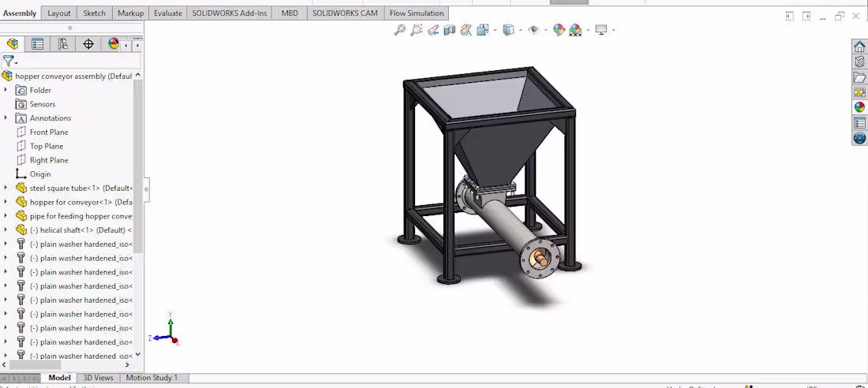The width and height of the screenshot is (868, 388).
Task: Open the SOLIDWORKS Forum globe tab
Action: (859, 138)
